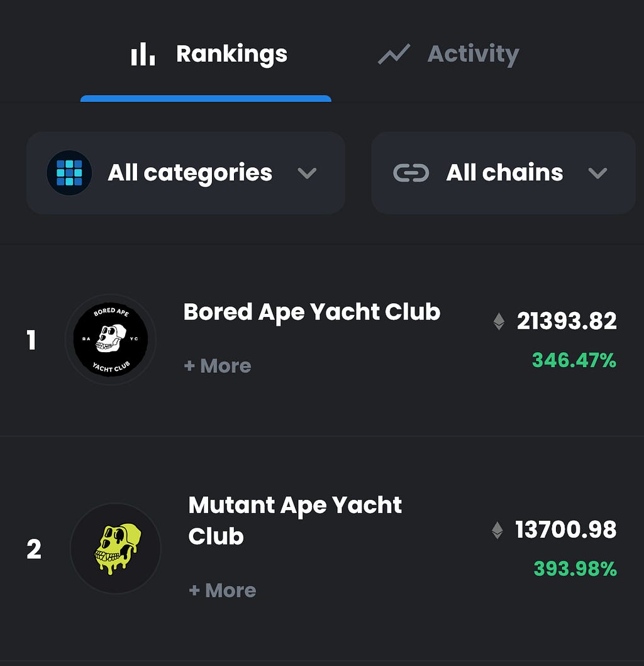
Task: Click the Mutant Ape Yacht Club logo
Action: click(x=116, y=548)
